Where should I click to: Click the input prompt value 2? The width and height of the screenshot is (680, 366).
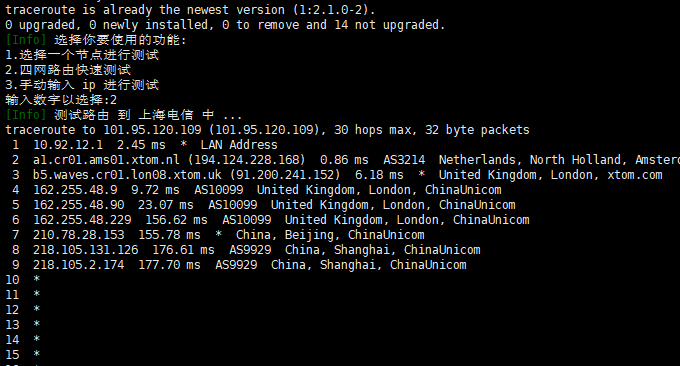[x=114, y=100]
